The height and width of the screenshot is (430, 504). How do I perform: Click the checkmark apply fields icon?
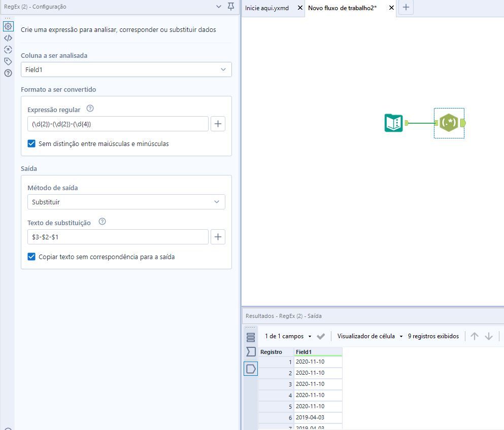(321, 336)
